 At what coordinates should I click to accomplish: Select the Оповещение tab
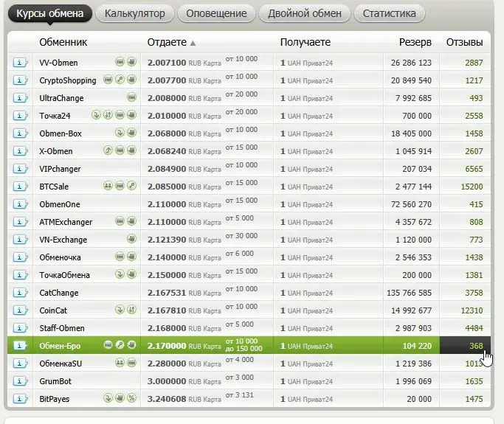216,13
